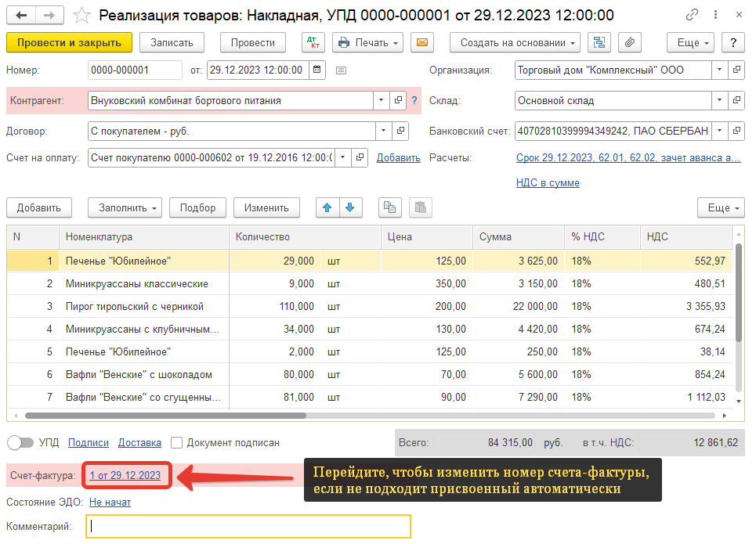Open the Заполнить dropdown menu
Image resolution: width=756 pixels, height=544 pixels.
point(125,207)
